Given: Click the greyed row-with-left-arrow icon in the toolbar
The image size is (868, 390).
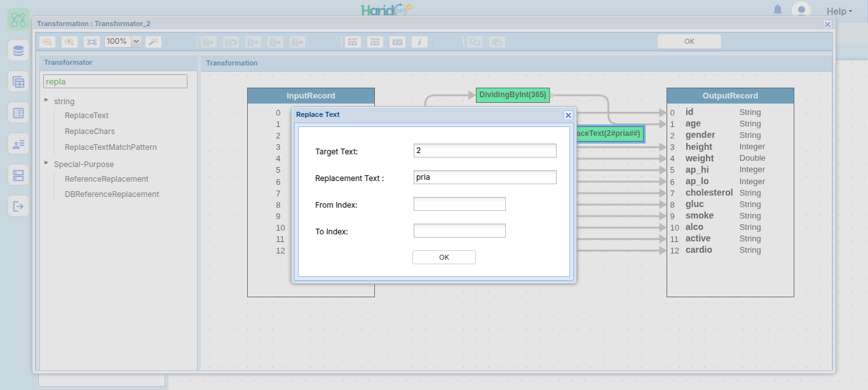Looking at the screenshot, I should [208, 42].
